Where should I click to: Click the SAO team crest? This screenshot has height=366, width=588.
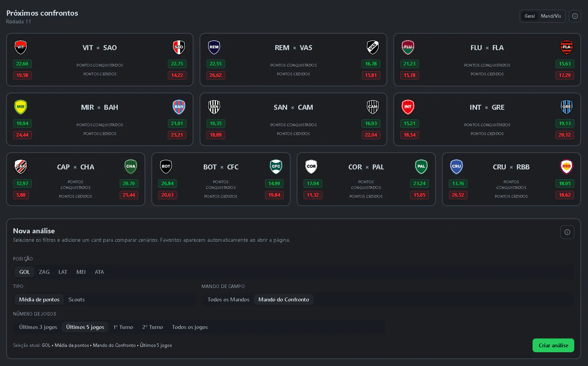[x=179, y=47]
